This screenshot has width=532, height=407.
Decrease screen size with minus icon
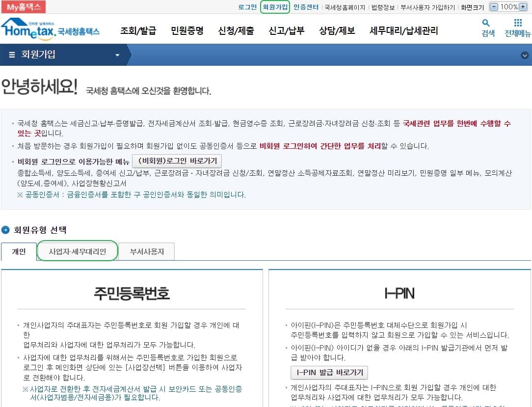[494, 7]
